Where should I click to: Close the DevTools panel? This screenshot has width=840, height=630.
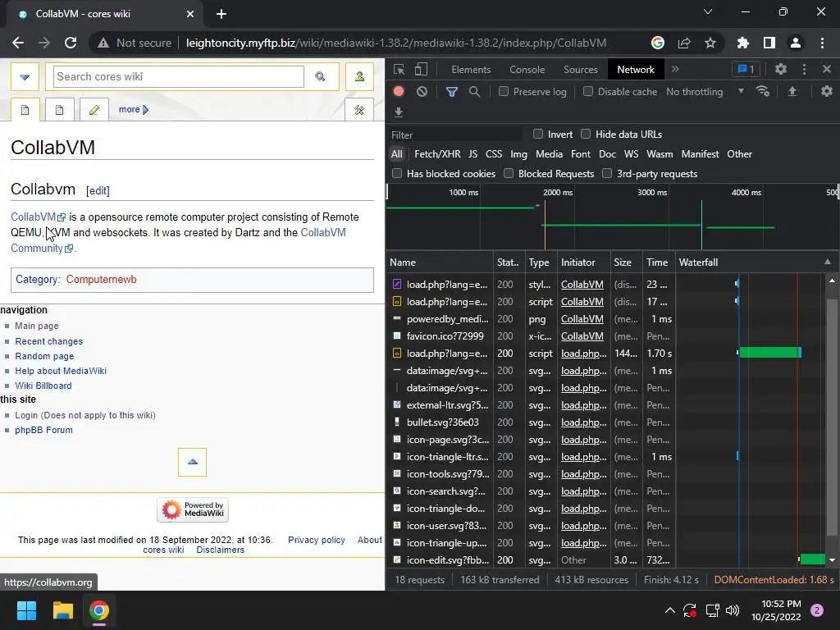[827, 69]
